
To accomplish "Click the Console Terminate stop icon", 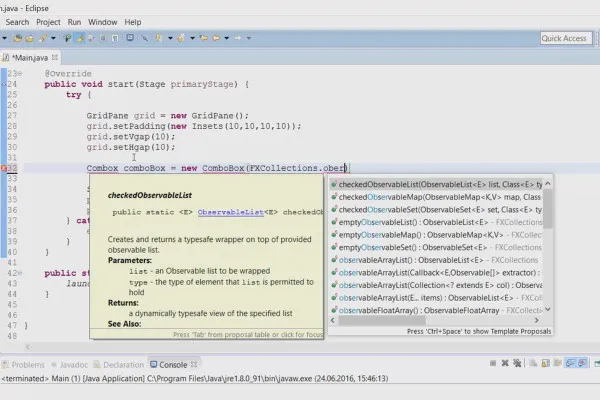I will pyautogui.click(x=493, y=363).
